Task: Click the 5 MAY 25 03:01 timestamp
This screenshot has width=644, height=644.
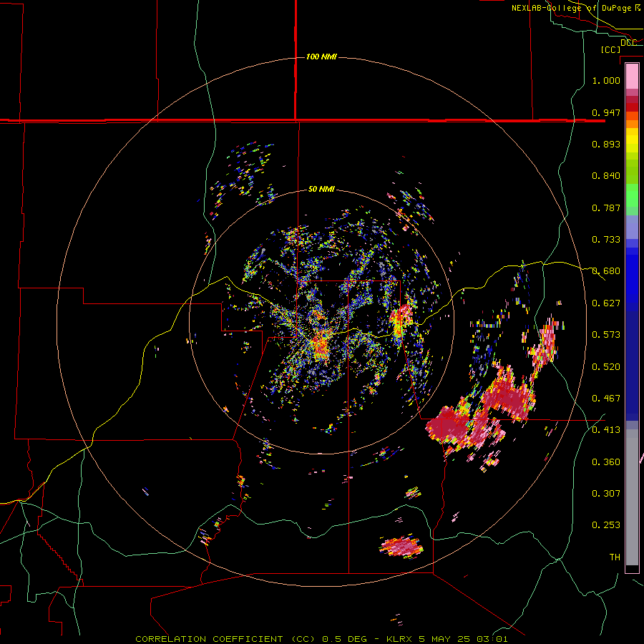Action: (x=463, y=639)
